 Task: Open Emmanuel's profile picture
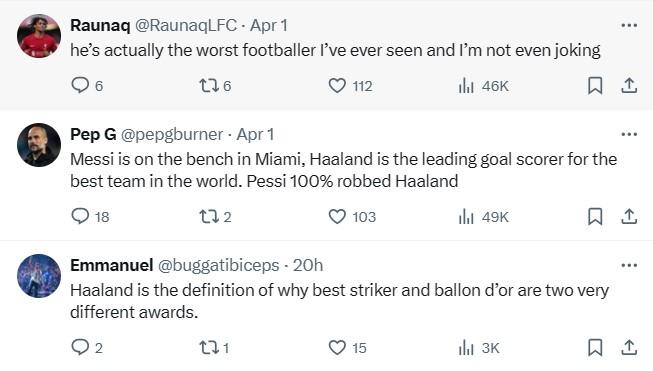pyautogui.click(x=39, y=276)
